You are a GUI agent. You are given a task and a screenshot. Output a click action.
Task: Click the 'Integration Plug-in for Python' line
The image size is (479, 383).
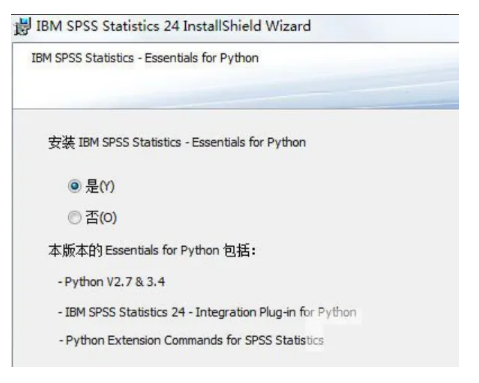(x=207, y=312)
